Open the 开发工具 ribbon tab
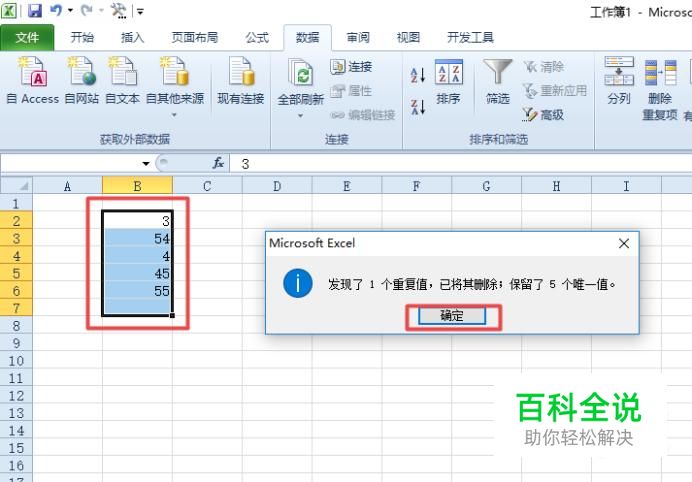 [x=470, y=38]
